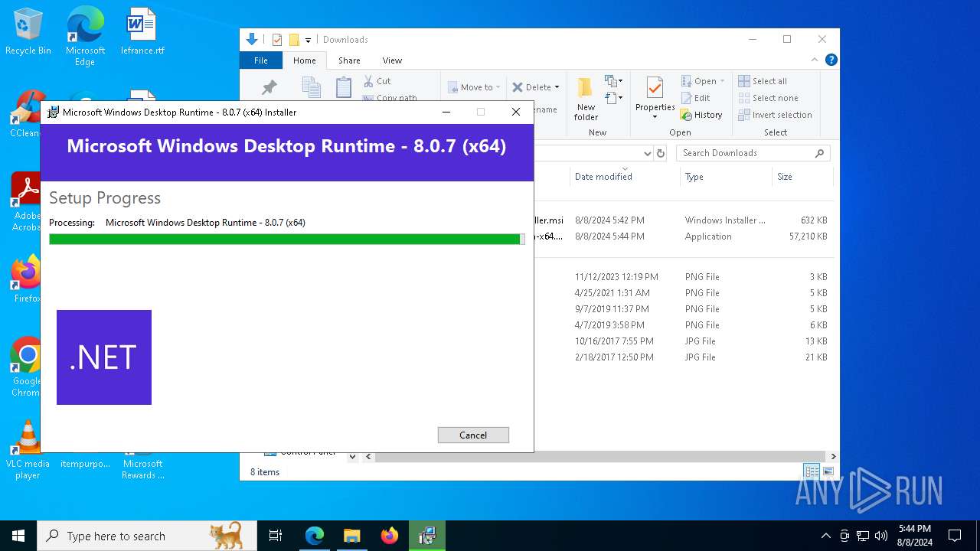Open Task View on the taskbar
This screenshot has height=551, width=980.
276,536
